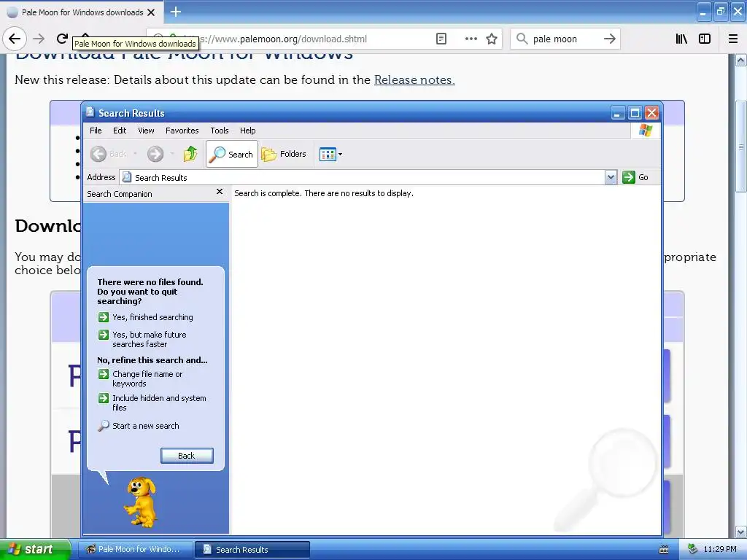Open the Edit menu

[120, 131]
